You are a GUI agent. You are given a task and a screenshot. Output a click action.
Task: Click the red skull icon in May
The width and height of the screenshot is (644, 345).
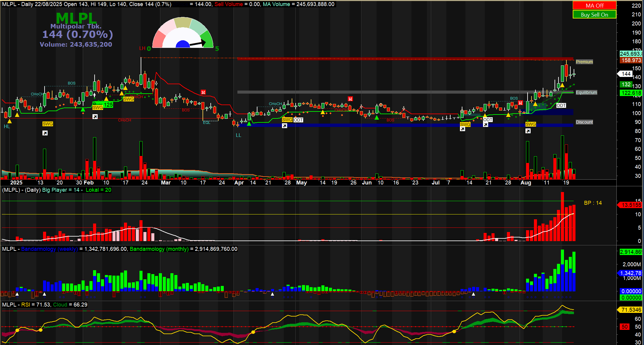(x=350, y=99)
